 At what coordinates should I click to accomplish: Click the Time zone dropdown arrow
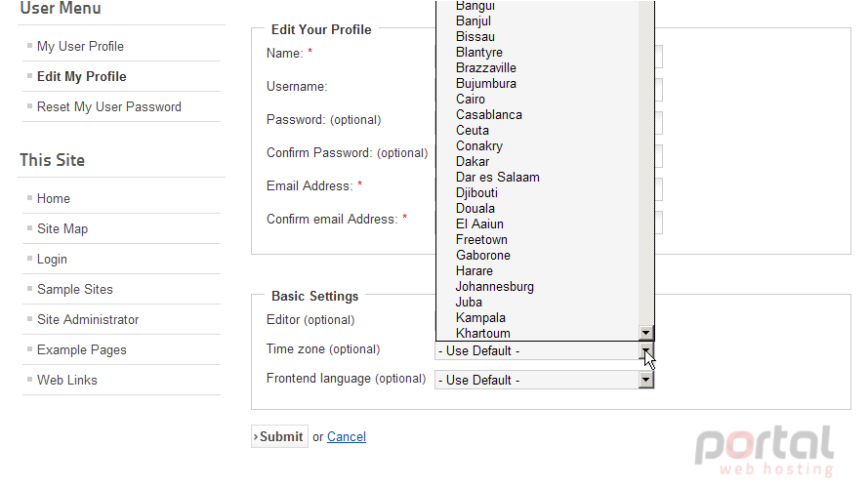[x=645, y=350]
